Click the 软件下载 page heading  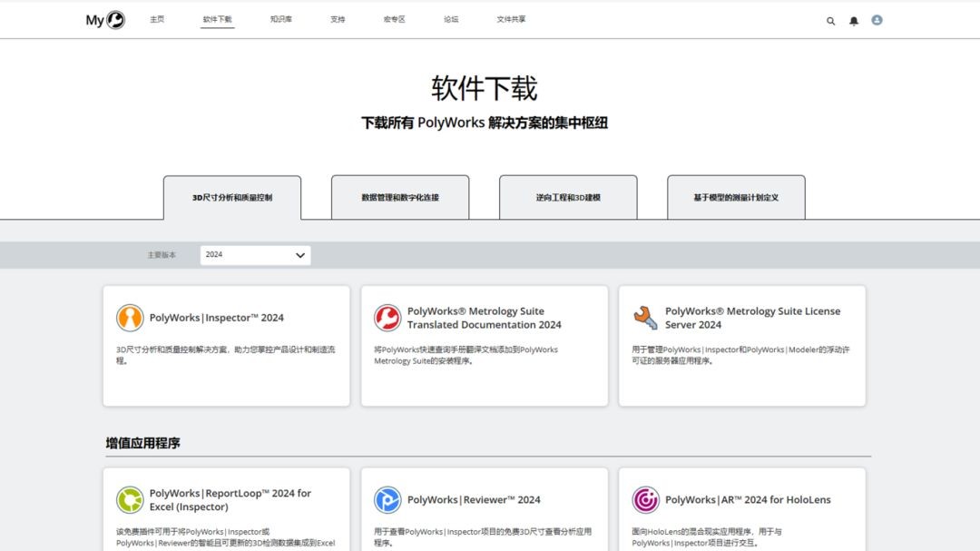485,88
